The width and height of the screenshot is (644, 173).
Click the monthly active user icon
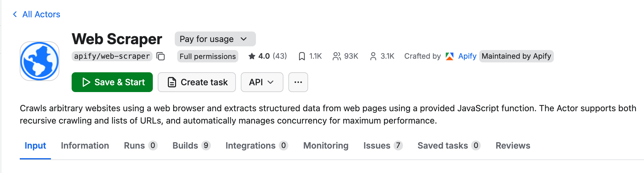(x=373, y=56)
